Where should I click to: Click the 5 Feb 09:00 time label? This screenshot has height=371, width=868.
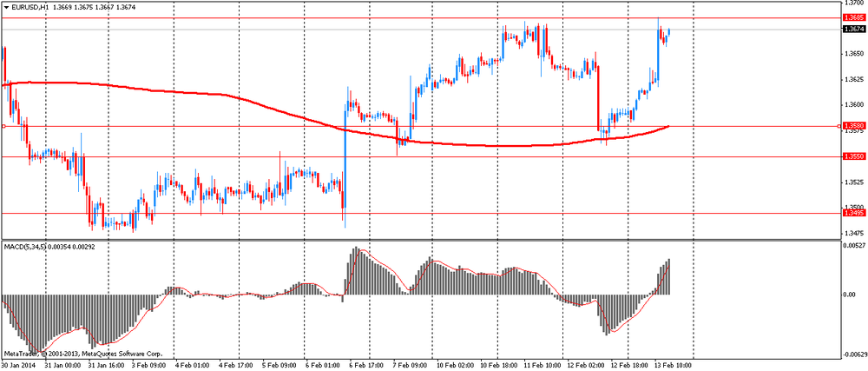point(278,366)
